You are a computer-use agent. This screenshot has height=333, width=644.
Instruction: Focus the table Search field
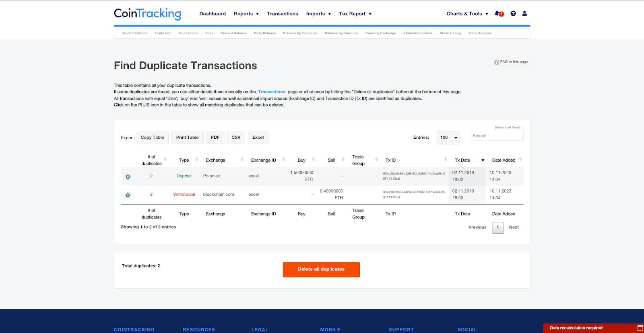tap(497, 136)
